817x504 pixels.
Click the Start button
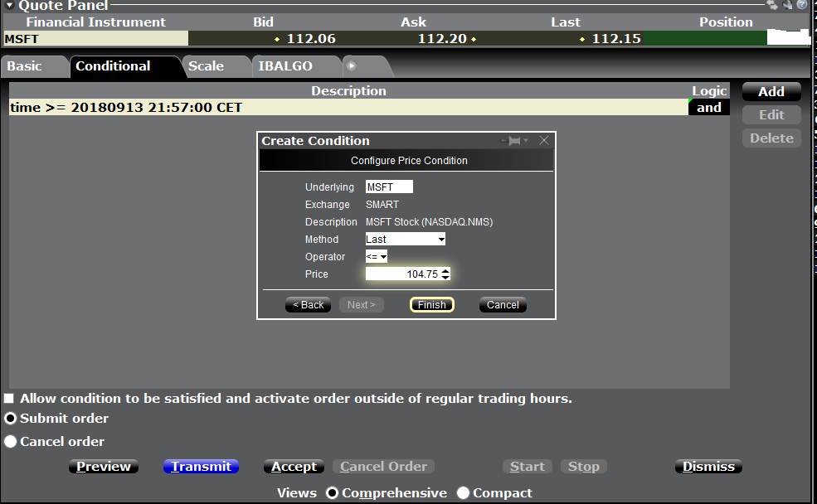tap(528, 467)
